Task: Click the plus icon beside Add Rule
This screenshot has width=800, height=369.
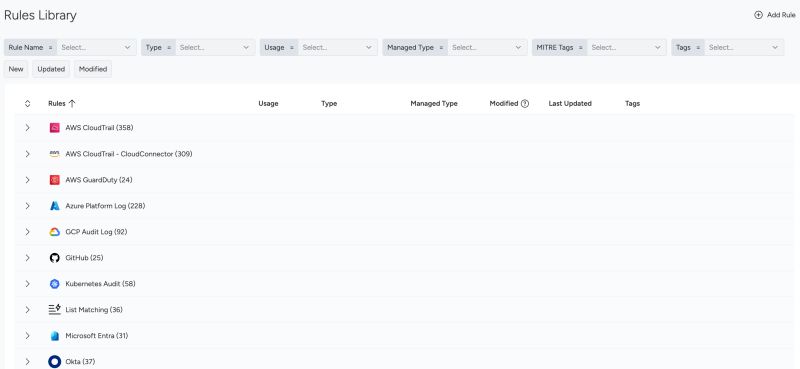Action: [758, 15]
